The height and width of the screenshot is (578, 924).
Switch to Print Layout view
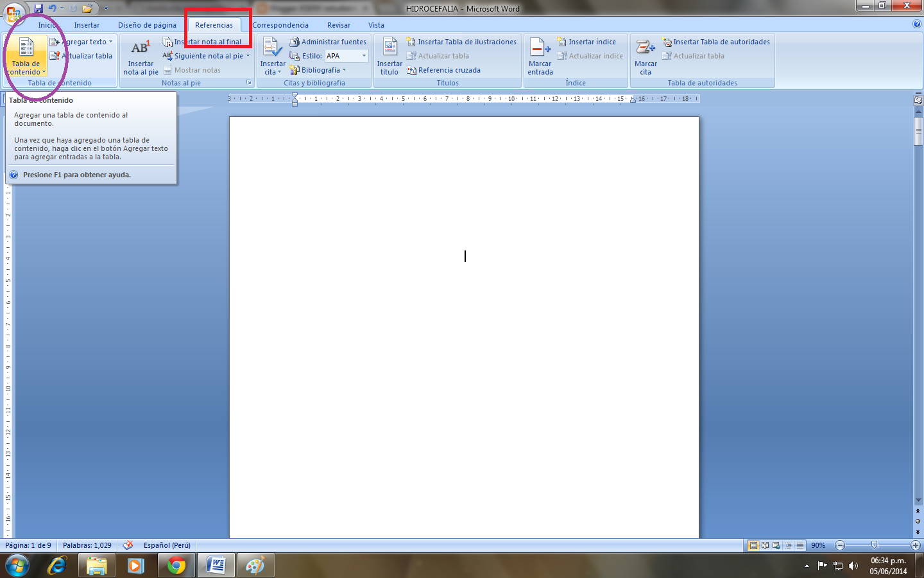(753, 545)
